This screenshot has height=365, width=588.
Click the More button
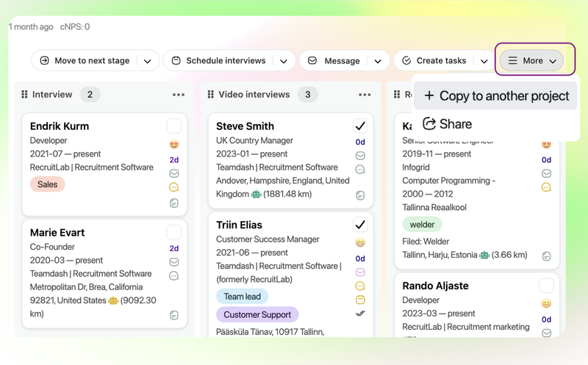click(x=532, y=61)
